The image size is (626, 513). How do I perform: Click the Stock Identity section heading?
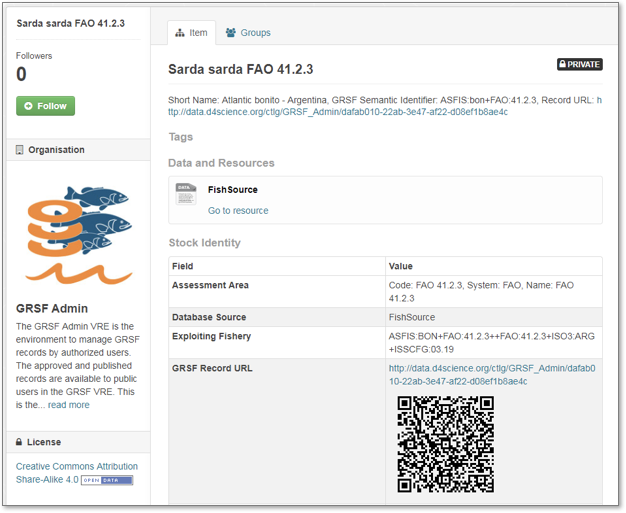pyautogui.click(x=205, y=243)
